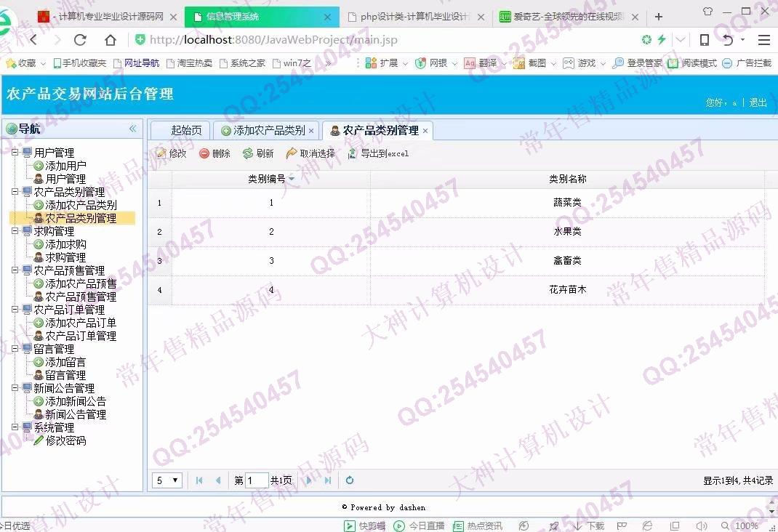The width and height of the screenshot is (778, 532).
Task: Click pagination reload icon at grid bottom
Action: click(350, 480)
